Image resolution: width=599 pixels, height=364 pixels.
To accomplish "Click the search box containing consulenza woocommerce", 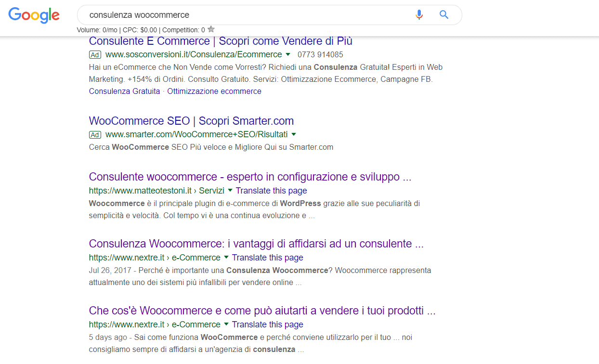I will (270, 15).
